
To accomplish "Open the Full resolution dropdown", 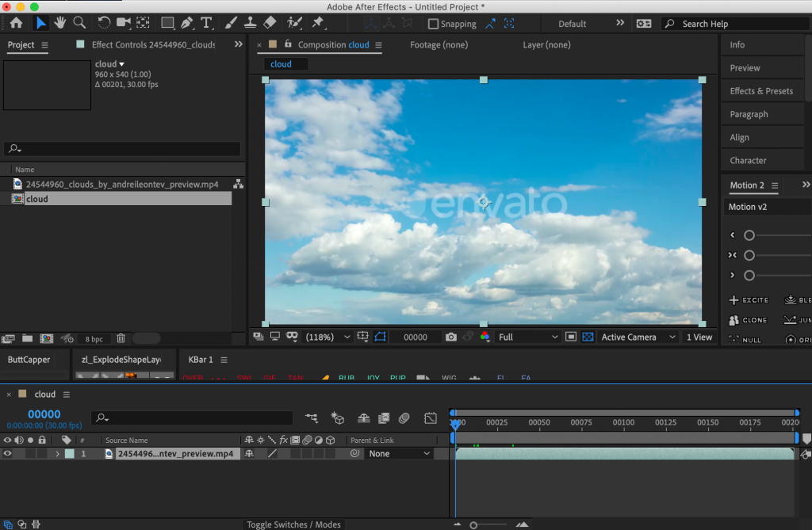I will click(528, 337).
